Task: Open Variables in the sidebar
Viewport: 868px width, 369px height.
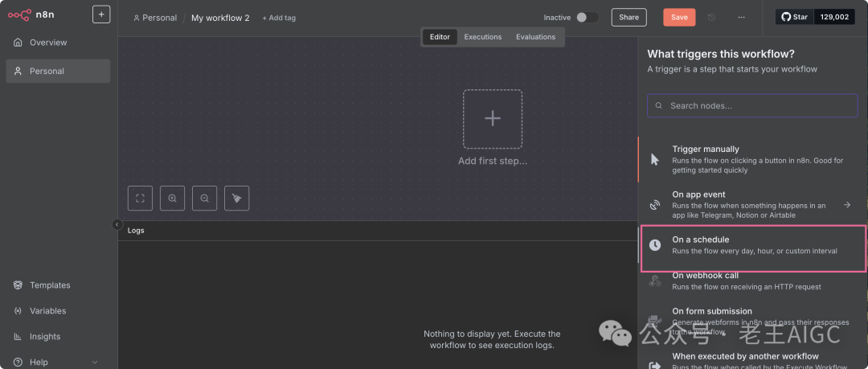Action: tap(58, 311)
